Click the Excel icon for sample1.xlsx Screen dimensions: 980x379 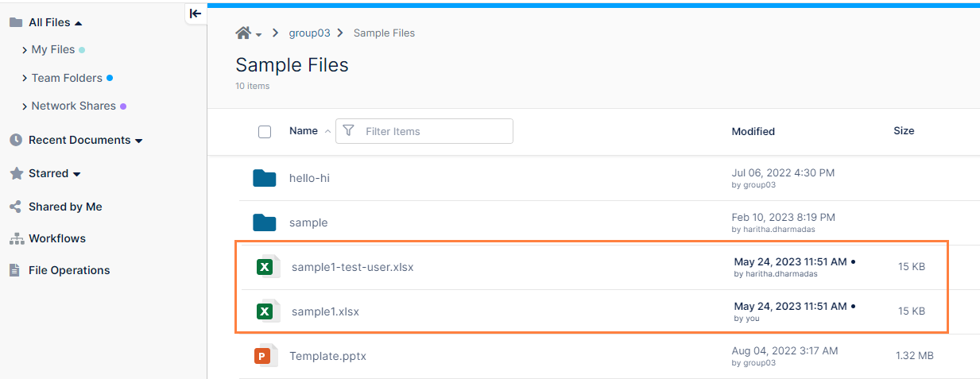[265, 311]
